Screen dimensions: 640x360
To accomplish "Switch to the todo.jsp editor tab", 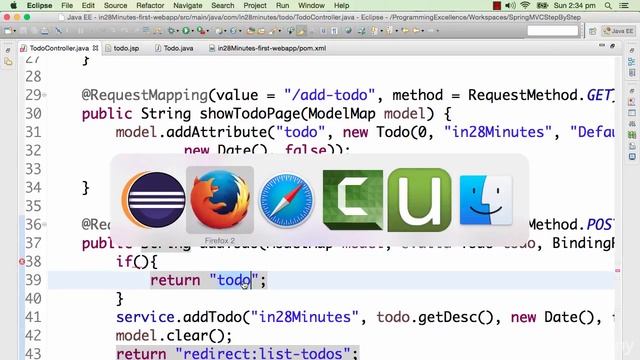I will click(x=122, y=48).
